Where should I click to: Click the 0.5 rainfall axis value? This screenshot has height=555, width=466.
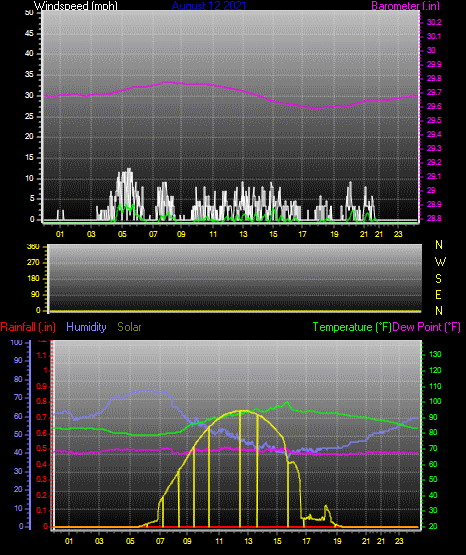42,449
